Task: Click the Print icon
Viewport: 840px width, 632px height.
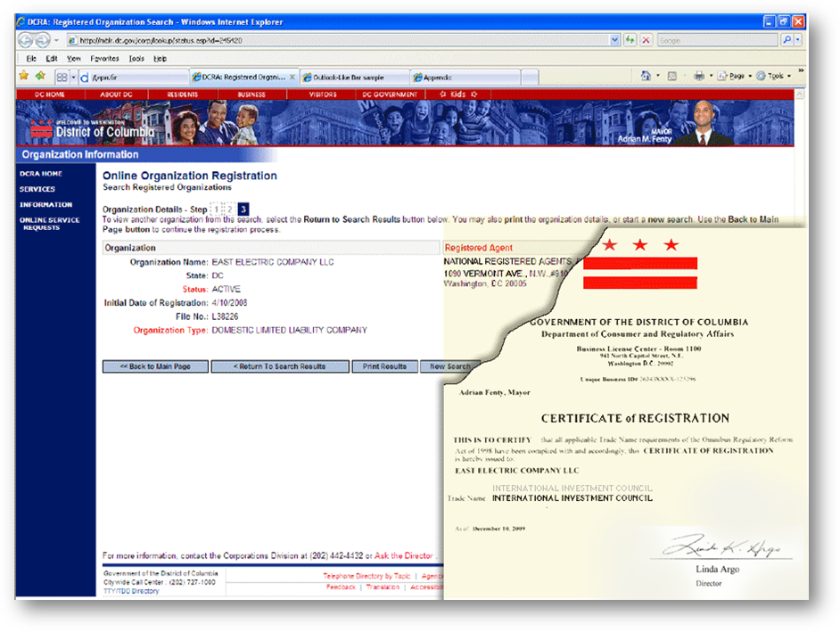Action: point(698,76)
